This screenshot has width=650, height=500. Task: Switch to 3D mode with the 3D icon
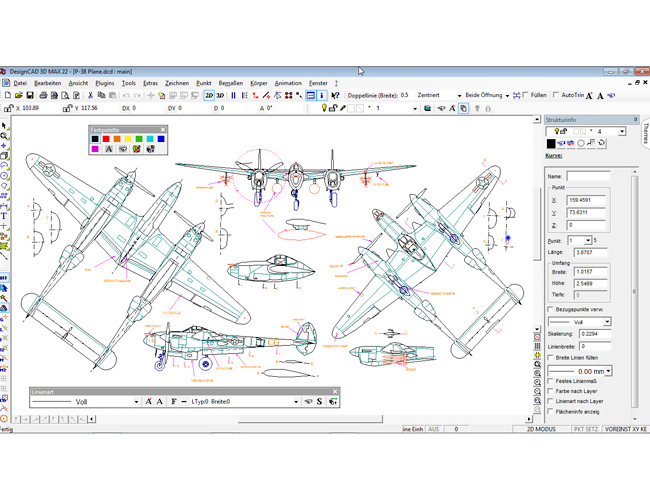[220, 95]
